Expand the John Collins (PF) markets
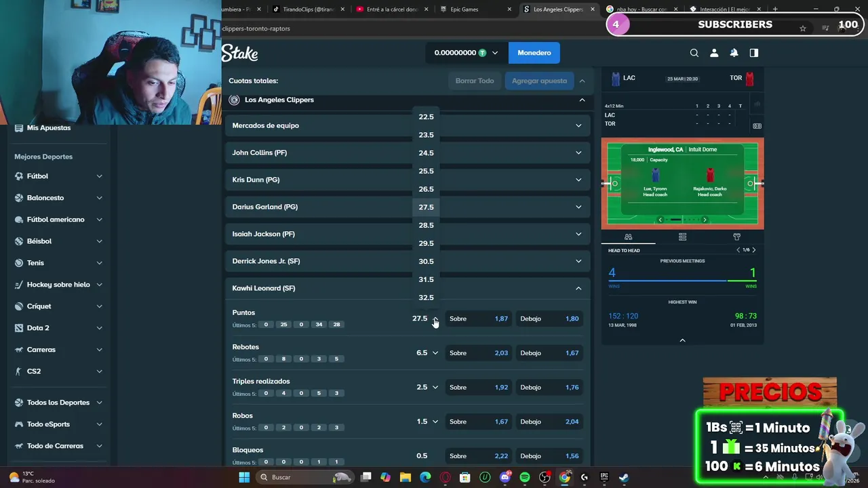The width and height of the screenshot is (868, 488). coord(408,152)
